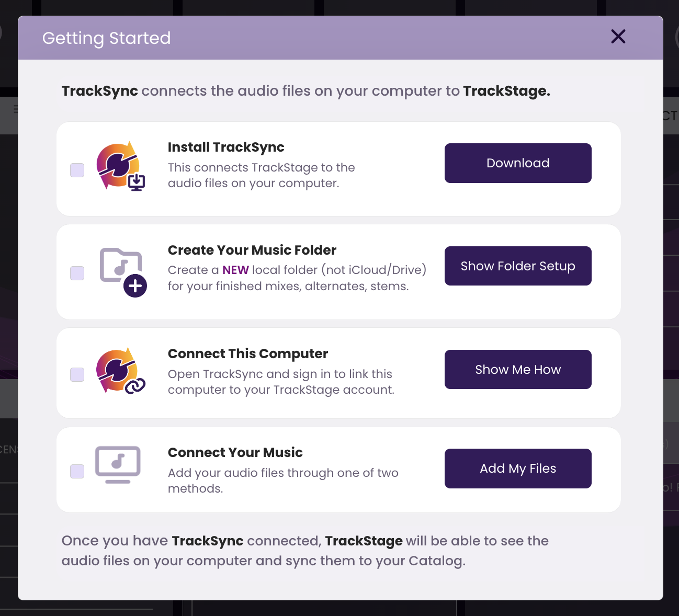Check the Install TrackSync checkbox

pos(77,170)
